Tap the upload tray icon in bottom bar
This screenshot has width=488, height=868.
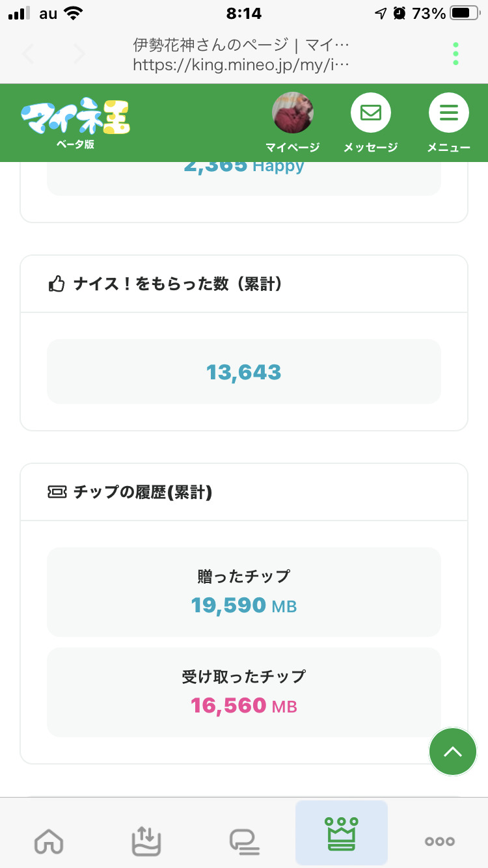tap(146, 841)
